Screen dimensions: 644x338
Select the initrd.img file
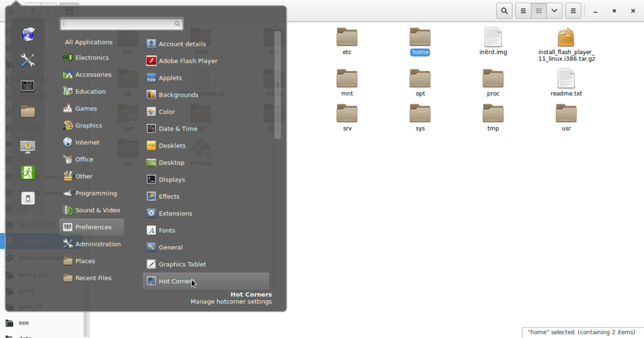(x=493, y=41)
